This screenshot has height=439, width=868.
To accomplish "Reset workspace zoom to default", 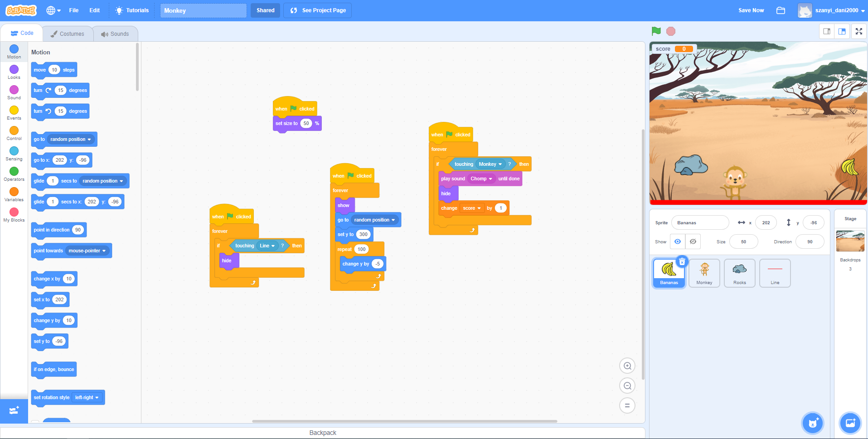I will [627, 405].
